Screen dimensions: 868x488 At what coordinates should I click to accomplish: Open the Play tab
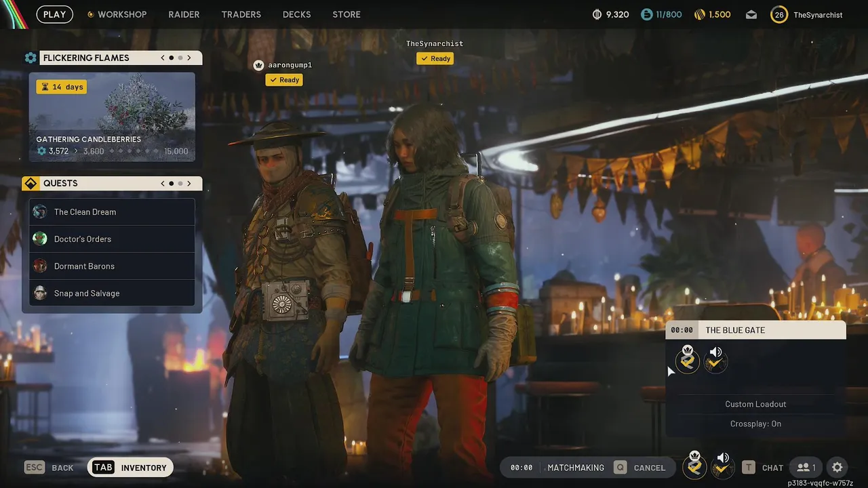[x=55, y=14]
